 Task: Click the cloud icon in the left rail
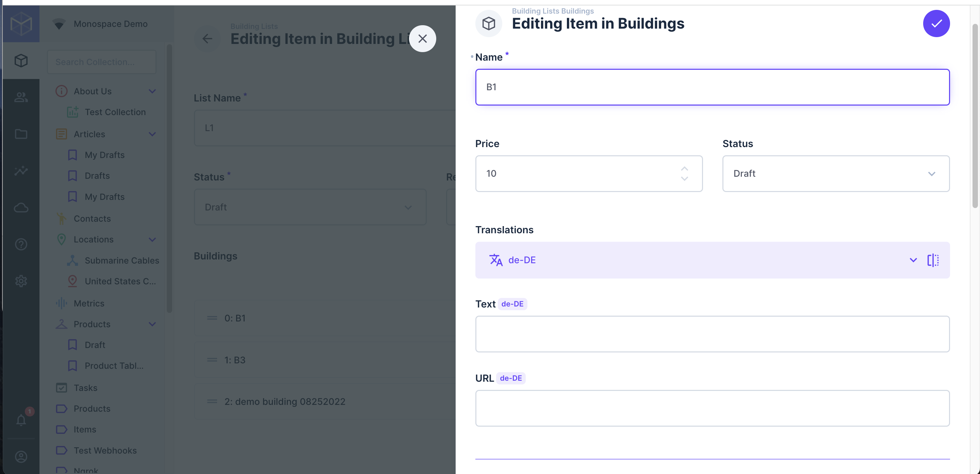pos(21,207)
